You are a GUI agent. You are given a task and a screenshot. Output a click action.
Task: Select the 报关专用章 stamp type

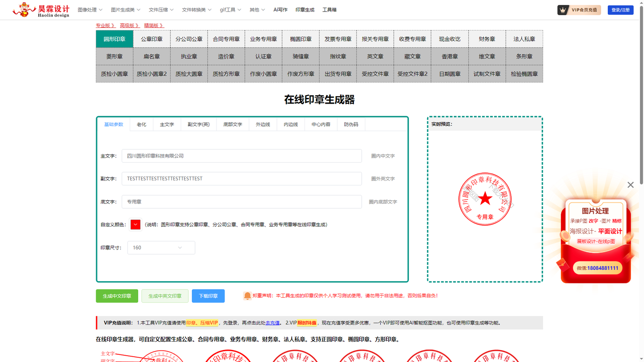click(x=375, y=39)
